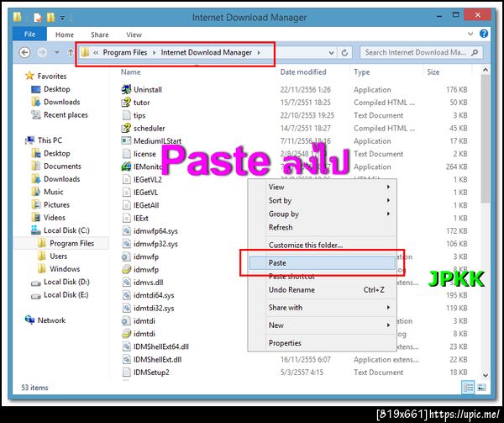Select Local Disk (E:) in sidebar

point(66,294)
